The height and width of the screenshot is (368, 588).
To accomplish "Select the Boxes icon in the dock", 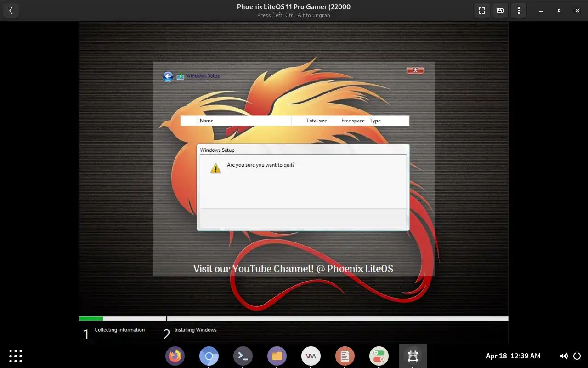I will 413,356.
